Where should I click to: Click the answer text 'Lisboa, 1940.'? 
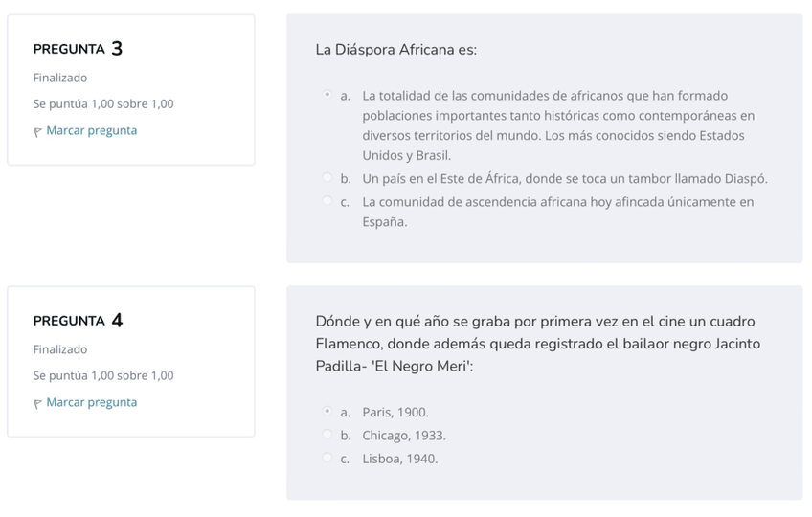[399, 459]
